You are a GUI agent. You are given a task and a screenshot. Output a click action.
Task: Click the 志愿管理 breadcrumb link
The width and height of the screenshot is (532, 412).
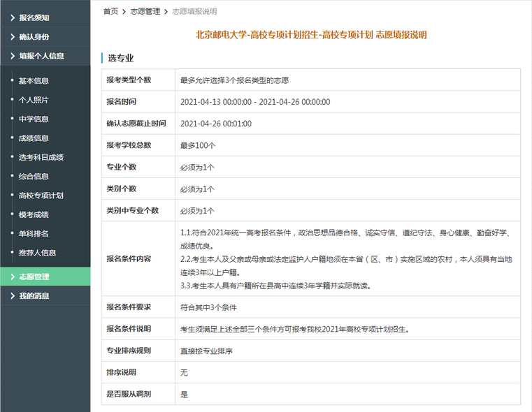click(x=145, y=12)
